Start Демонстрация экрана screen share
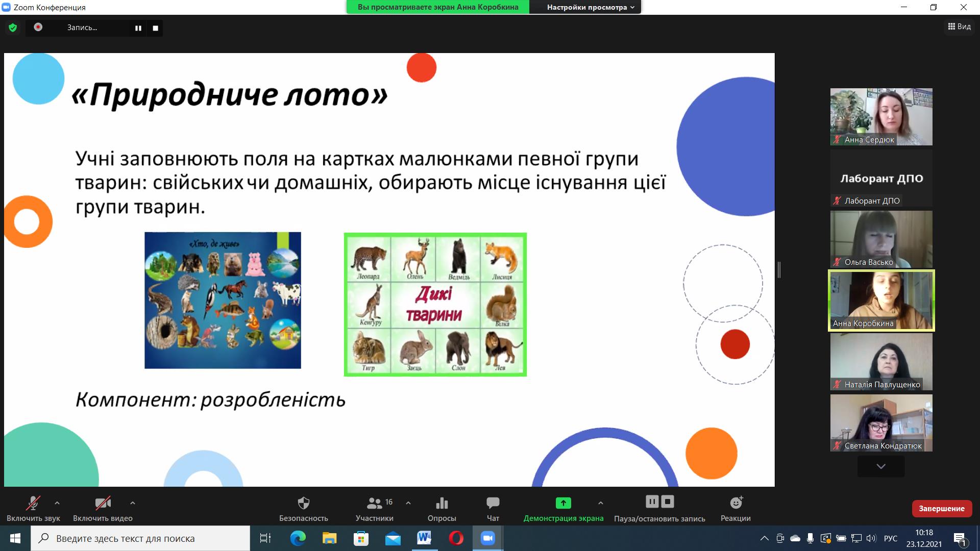 click(563, 509)
